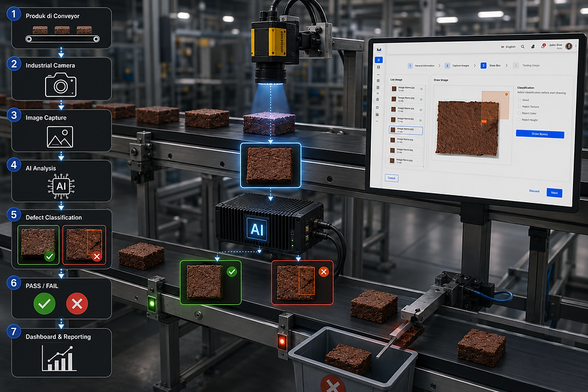This screenshot has height=392, width=588.
Task: Click the red X under PASS / FAIL
Action: pyautogui.click(x=77, y=304)
